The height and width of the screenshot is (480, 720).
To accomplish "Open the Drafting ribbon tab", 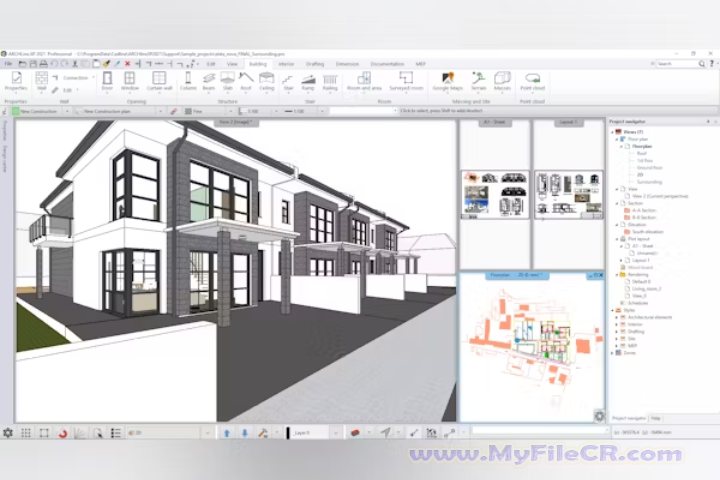I will pyautogui.click(x=316, y=63).
